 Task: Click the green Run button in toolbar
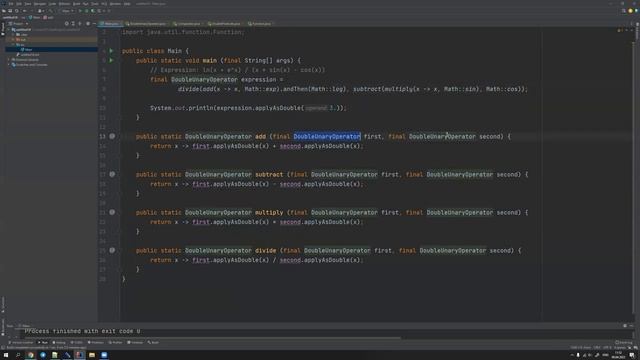pyautogui.click(x=80, y=11)
